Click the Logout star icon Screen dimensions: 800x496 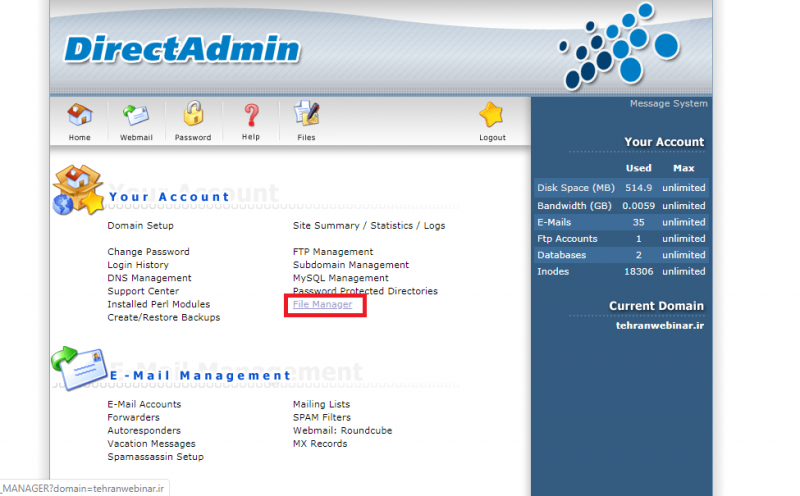(491, 115)
